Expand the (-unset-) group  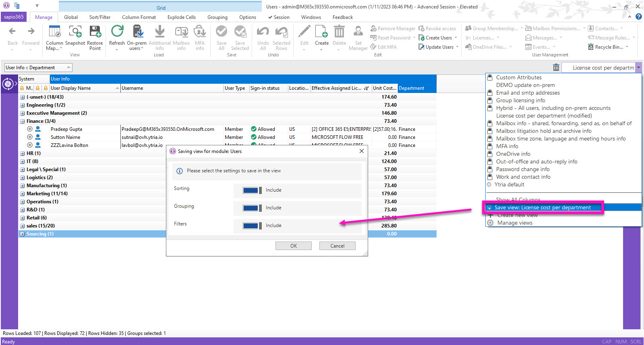(x=23, y=97)
